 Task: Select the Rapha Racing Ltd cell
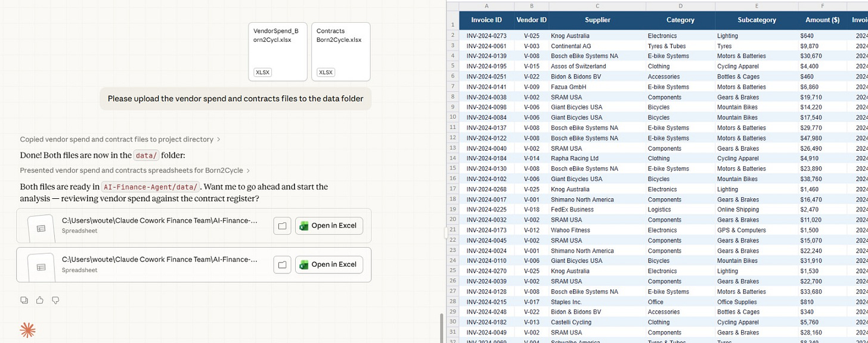[x=597, y=158]
